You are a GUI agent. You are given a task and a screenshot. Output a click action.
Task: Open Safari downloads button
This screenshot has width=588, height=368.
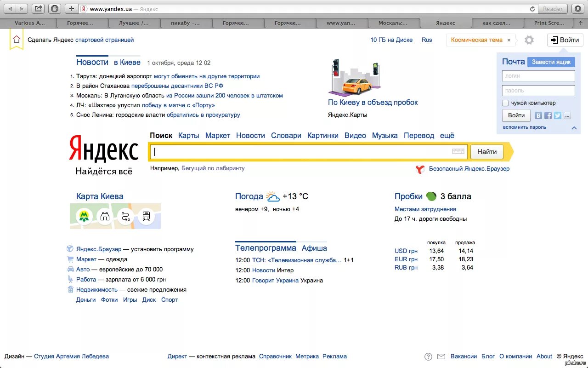pyautogui.click(x=577, y=9)
